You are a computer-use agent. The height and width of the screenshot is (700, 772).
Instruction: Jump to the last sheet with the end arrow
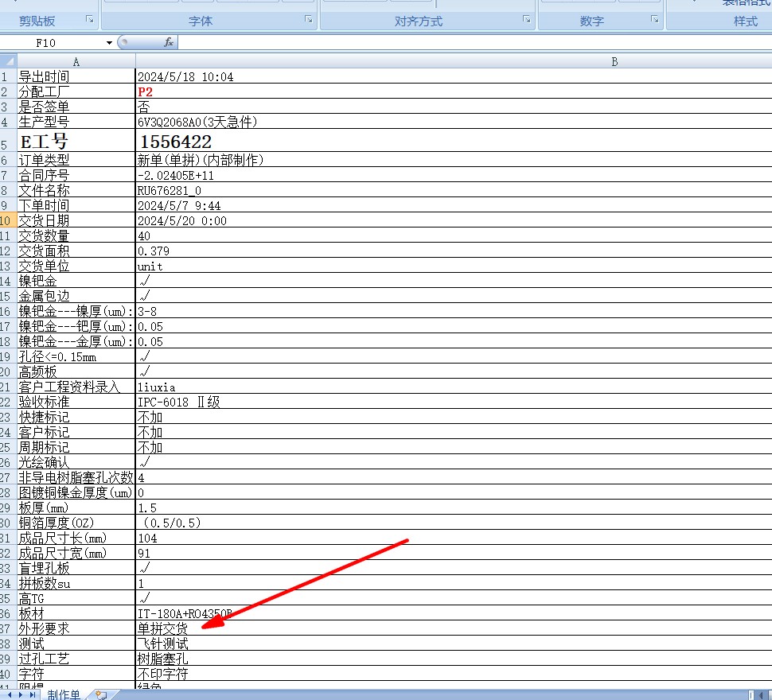(x=33, y=694)
